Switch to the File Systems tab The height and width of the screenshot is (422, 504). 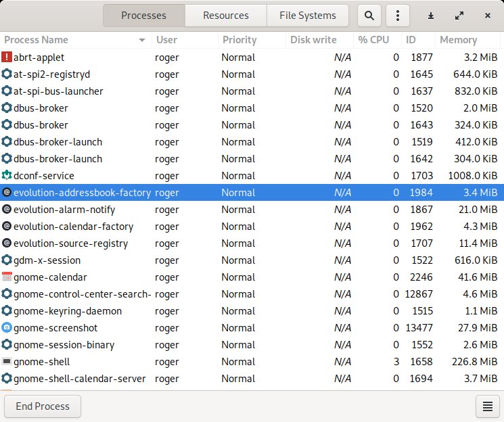(308, 16)
